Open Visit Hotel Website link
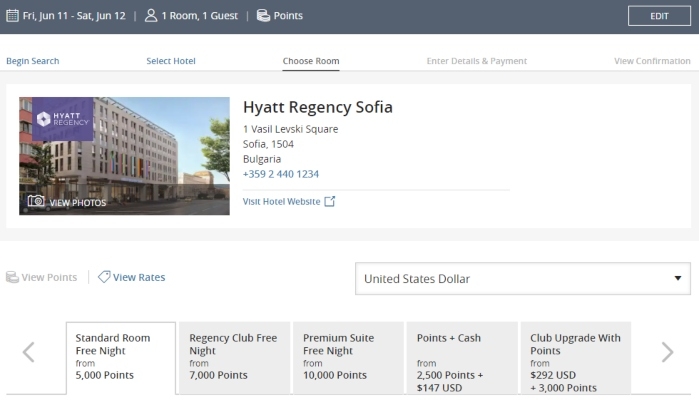Viewport: 699px width, 400px height. [x=281, y=202]
